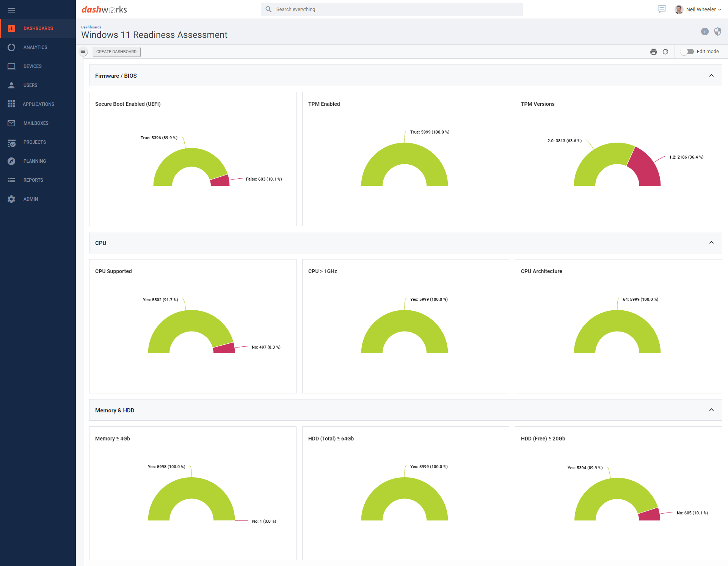This screenshot has width=728, height=566.
Task: Enable Edit mode switch
Action: (687, 52)
